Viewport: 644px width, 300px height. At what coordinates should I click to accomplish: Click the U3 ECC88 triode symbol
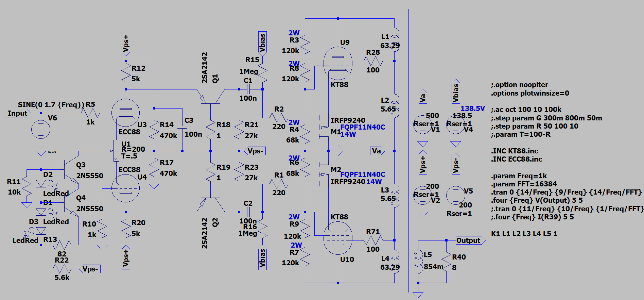pos(126,113)
